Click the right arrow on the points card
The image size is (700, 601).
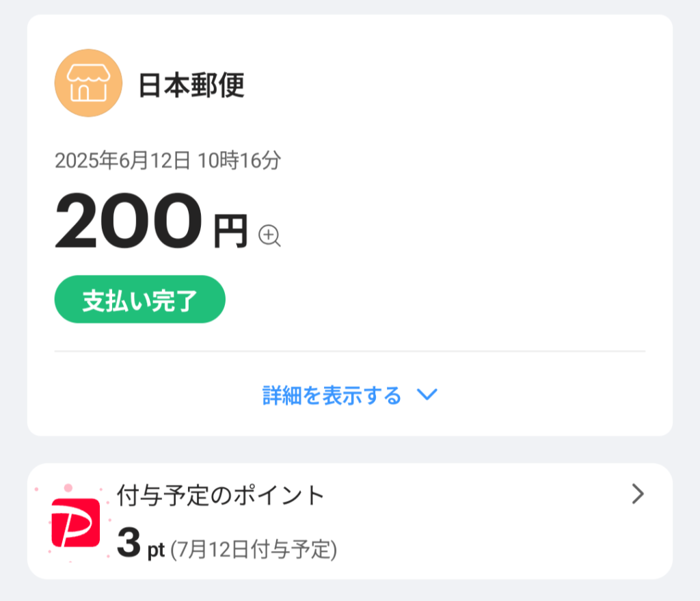coord(637,494)
